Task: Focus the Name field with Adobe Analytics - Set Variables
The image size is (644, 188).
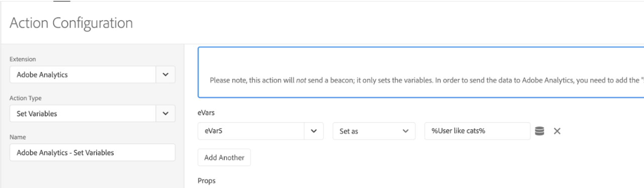Action: pyautogui.click(x=93, y=152)
